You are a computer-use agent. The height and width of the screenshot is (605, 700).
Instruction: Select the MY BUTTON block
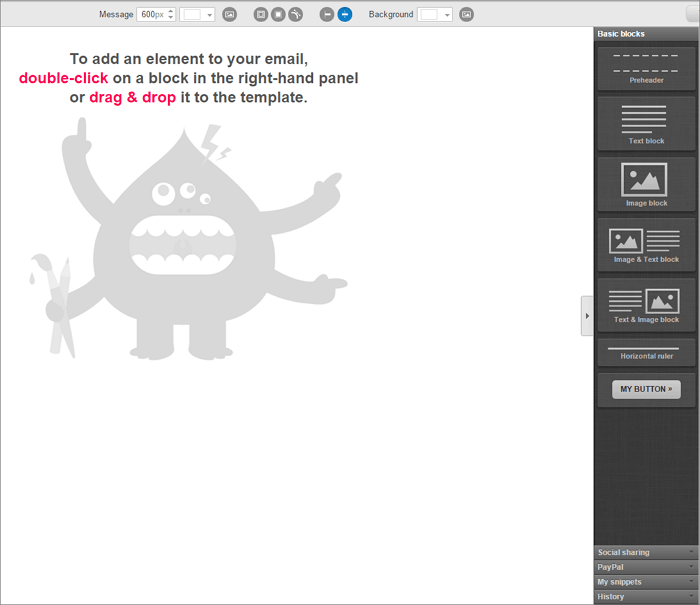point(646,389)
